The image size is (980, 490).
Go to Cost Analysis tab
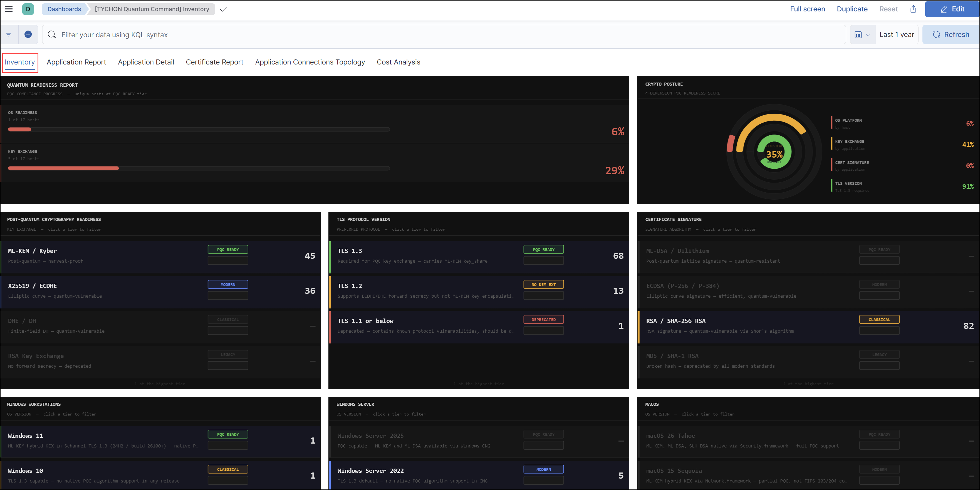pyautogui.click(x=398, y=62)
